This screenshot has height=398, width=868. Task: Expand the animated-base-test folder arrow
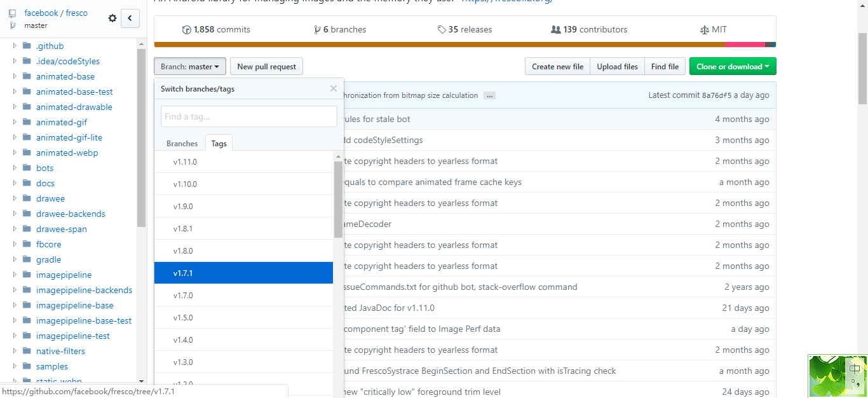pyautogui.click(x=15, y=92)
